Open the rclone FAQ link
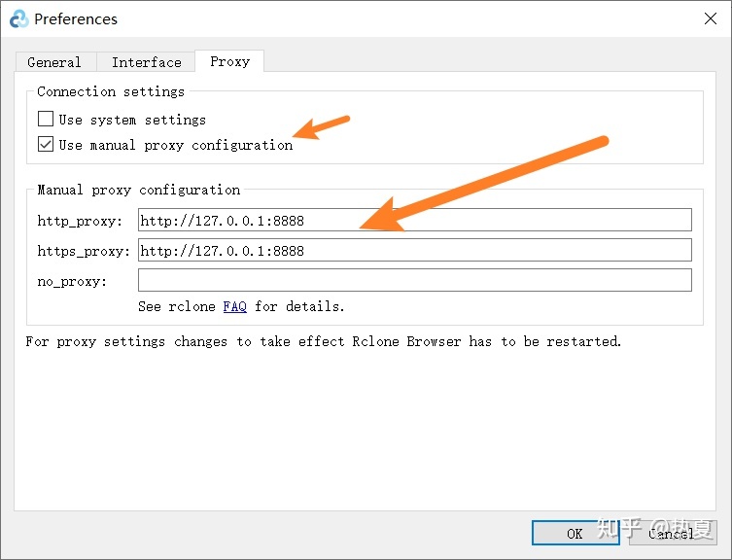Viewport: 732px width, 560px height. coord(234,306)
